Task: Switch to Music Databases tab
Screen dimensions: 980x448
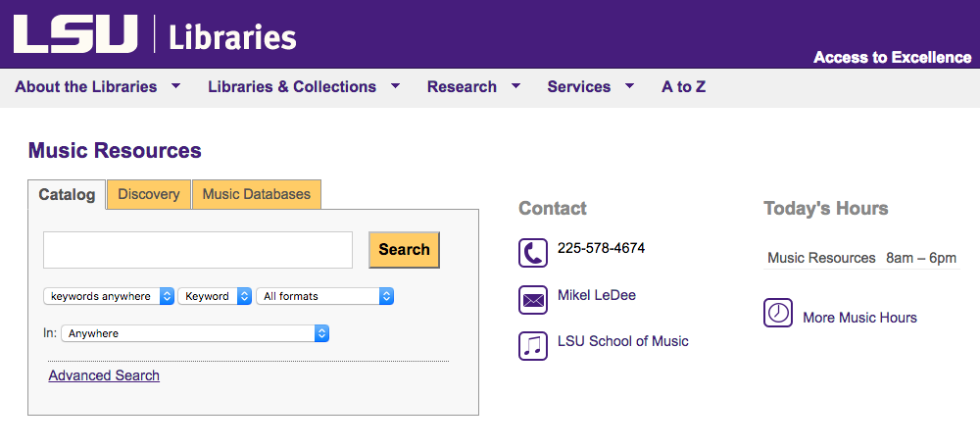Action: point(256,194)
